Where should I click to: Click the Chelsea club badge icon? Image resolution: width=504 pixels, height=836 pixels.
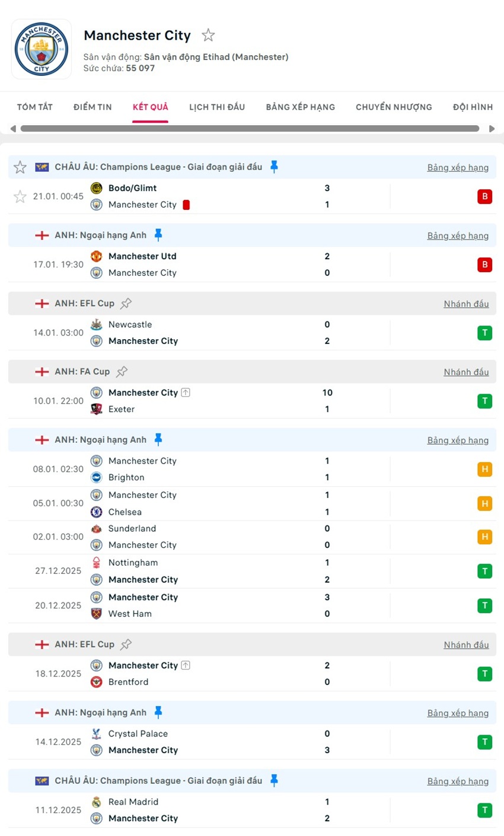tap(96, 512)
